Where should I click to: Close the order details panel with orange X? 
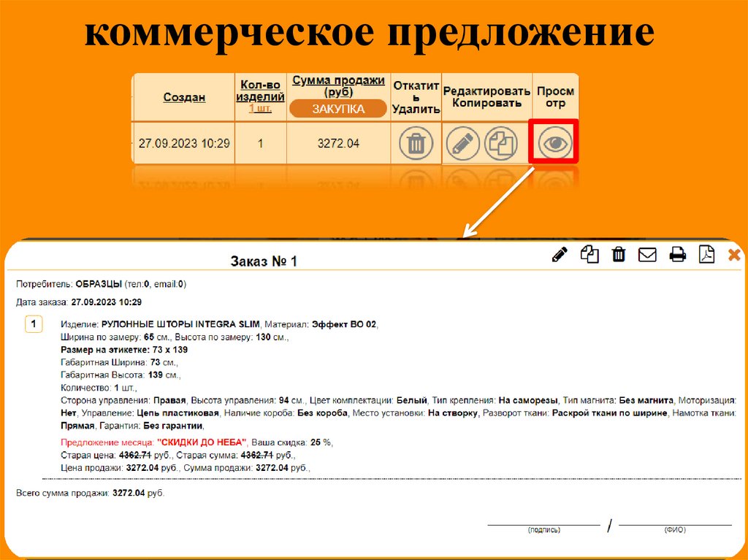pos(734,254)
